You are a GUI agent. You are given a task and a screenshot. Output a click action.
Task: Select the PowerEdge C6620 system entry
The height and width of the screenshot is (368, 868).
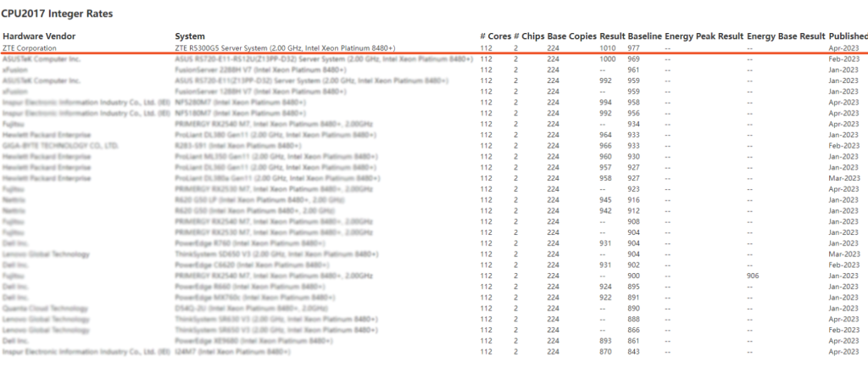point(252,265)
